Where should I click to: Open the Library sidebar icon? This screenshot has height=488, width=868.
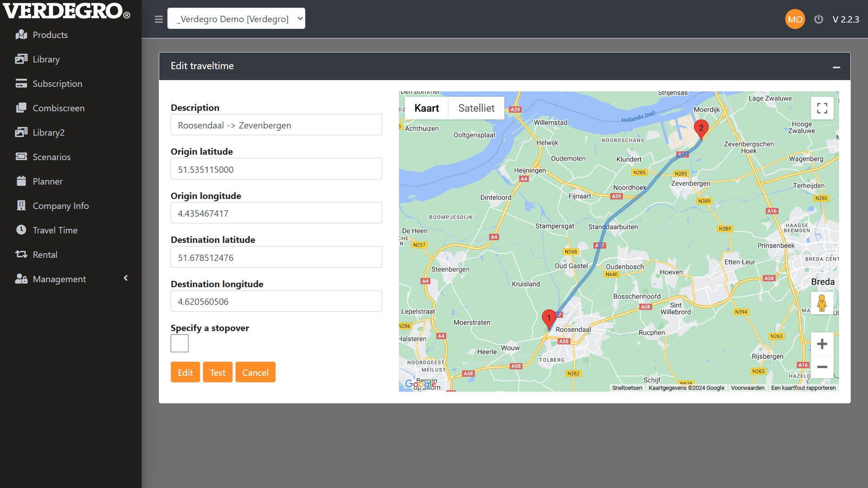point(21,59)
